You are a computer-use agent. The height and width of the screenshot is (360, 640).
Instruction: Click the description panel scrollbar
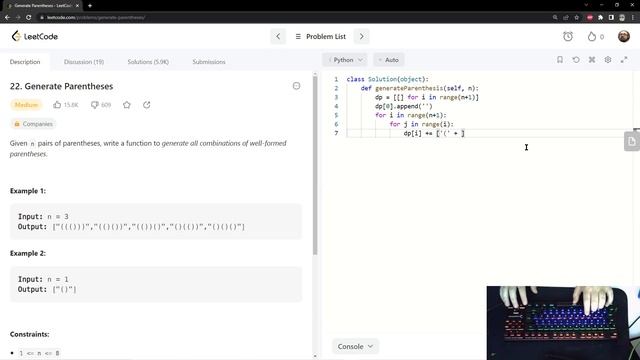point(315,165)
